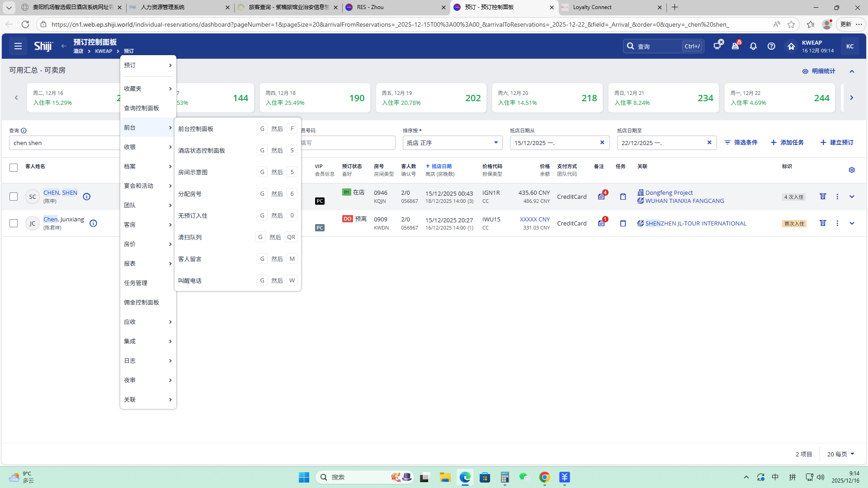Click the chen shen query input field

pos(63,143)
